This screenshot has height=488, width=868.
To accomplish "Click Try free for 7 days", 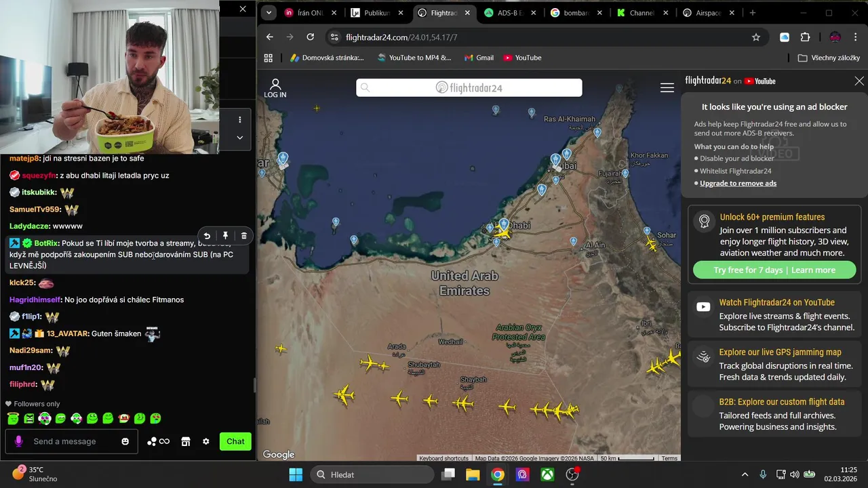I will [x=748, y=270].
